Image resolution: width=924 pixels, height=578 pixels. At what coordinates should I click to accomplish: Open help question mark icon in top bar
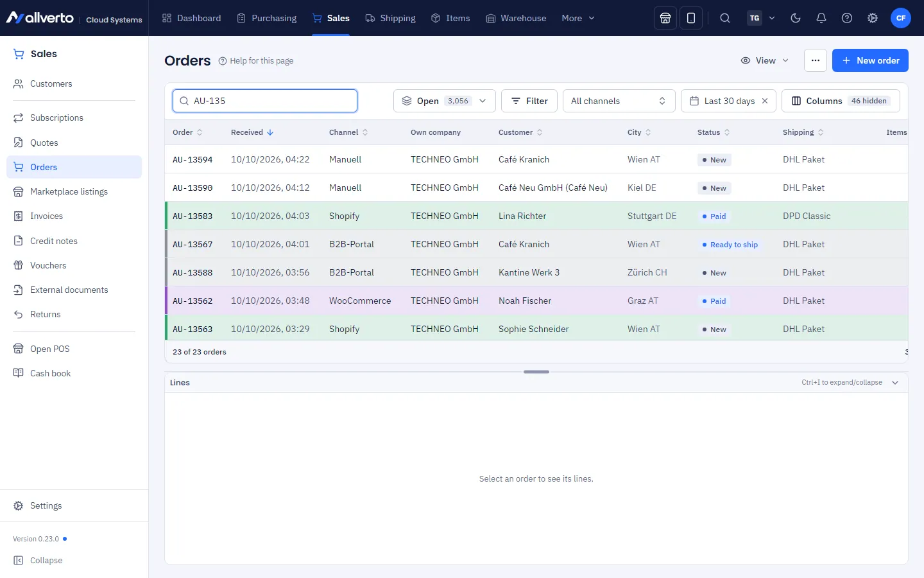(847, 18)
